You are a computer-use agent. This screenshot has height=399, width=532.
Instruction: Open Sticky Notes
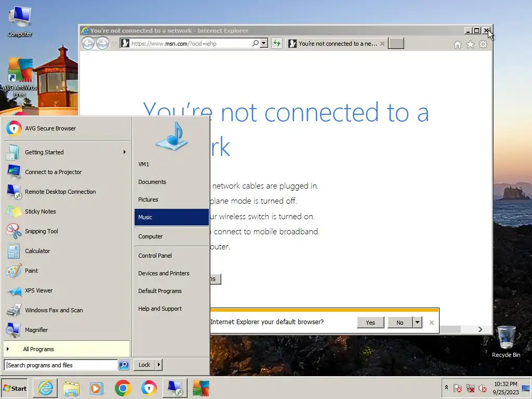coord(67,211)
